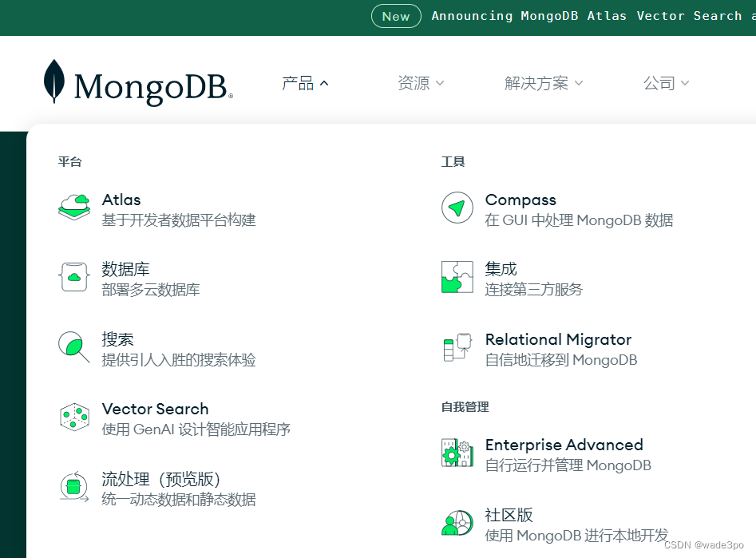Screen dimensions: 756x558
Task: Click the 数据库 database icon
Action: (74, 277)
